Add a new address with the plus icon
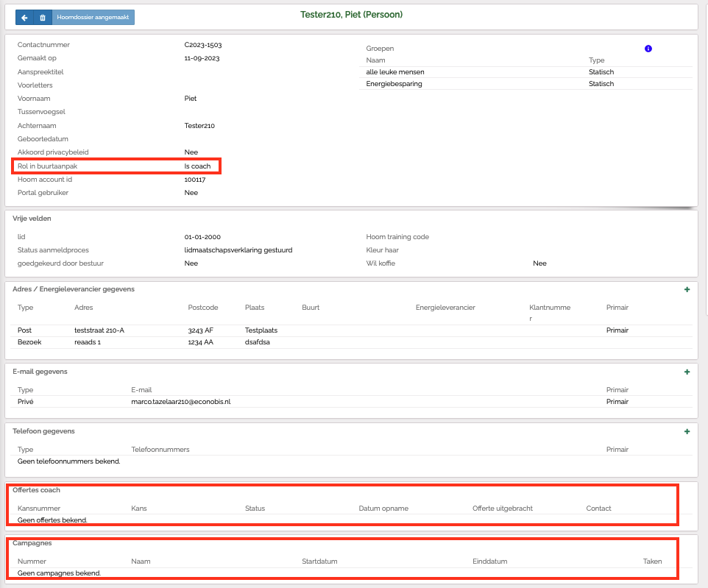This screenshot has height=588, width=708. click(687, 290)
